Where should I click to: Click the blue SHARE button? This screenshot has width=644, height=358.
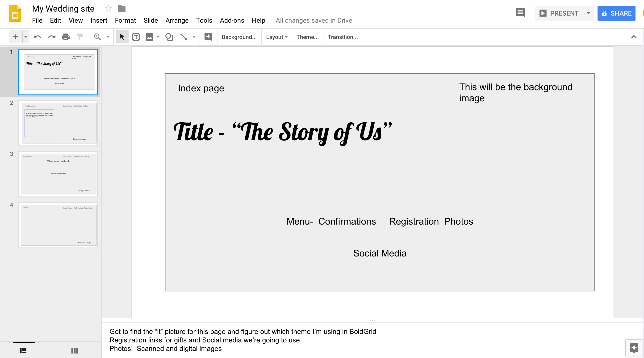click(616, 13)
